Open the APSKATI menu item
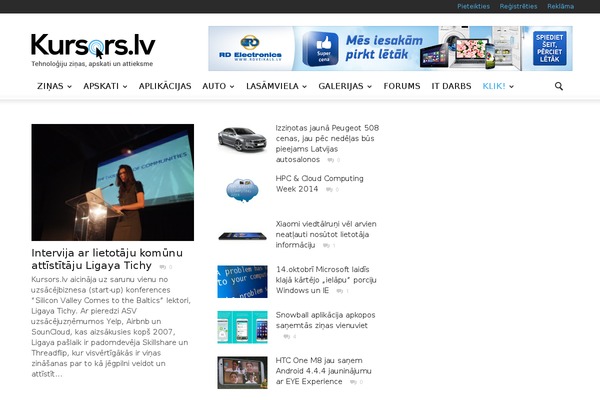The height and width of the screenshot is (400, 600). [101, 86]
